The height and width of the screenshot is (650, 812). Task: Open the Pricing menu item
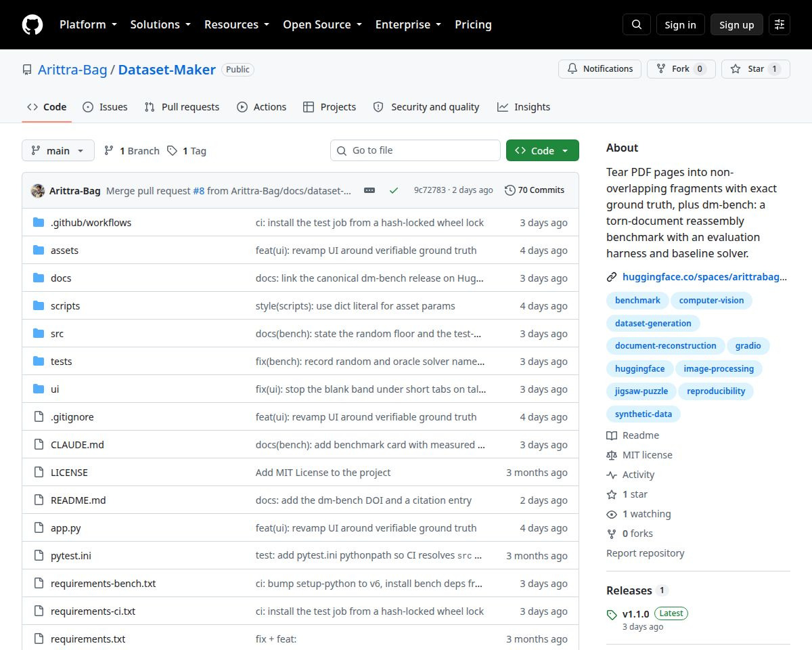click(473, 24)
